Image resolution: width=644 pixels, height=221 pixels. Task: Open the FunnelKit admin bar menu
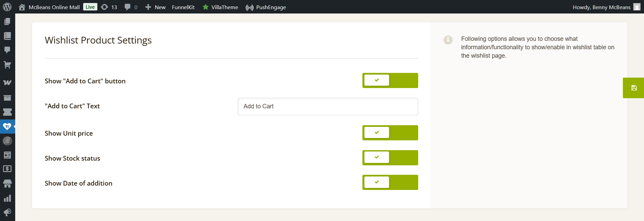(183, 7)
